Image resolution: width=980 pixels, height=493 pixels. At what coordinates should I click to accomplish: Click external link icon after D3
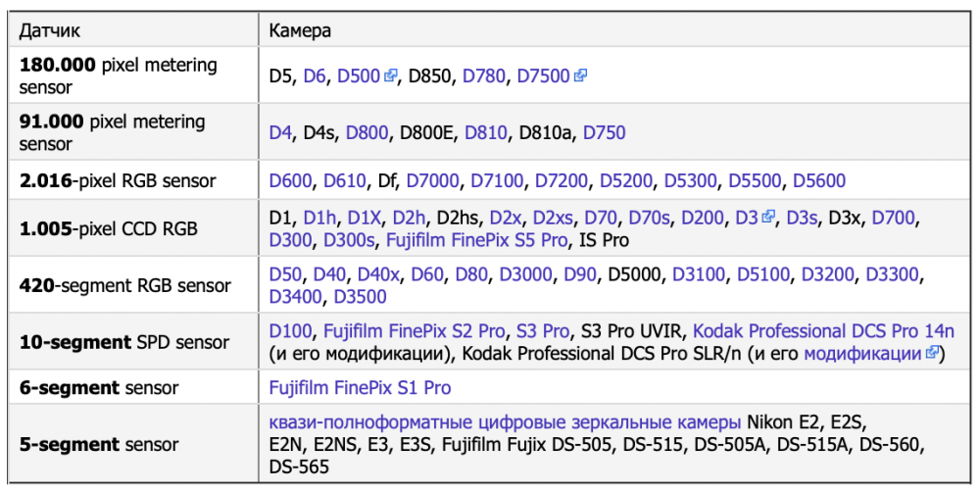coord(768,218)
